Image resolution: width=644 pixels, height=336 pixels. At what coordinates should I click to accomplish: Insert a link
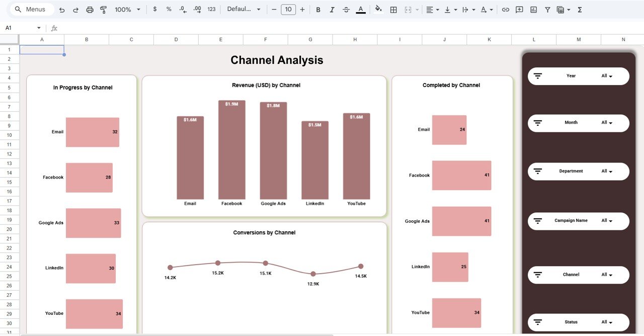pyautogui.click(x=506, y=9)
